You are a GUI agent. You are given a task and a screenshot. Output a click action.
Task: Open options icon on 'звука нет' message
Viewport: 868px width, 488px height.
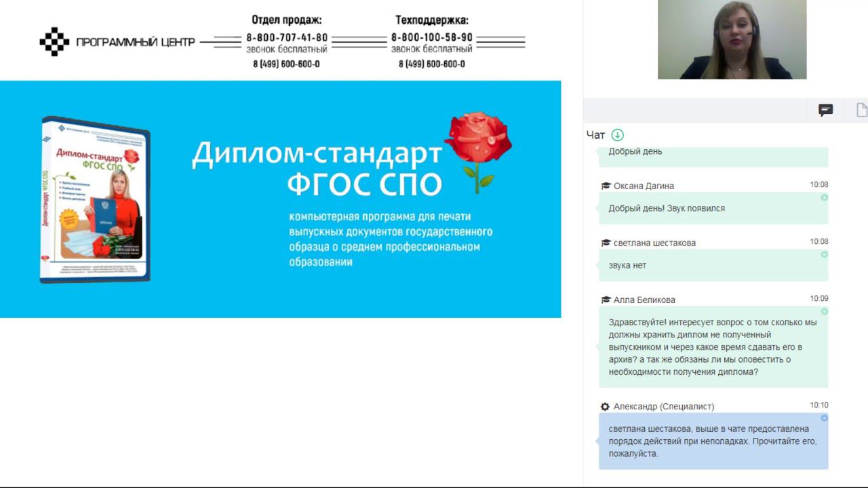[824, 254]
